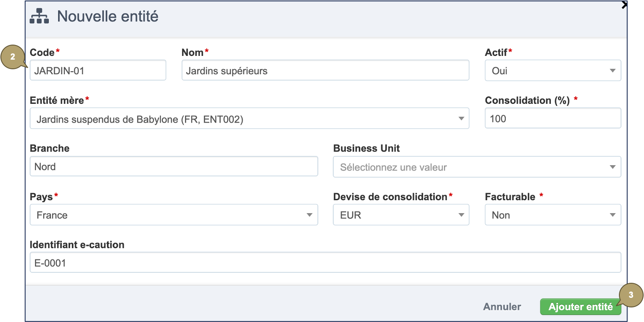Focus the Branche field with Nord
644x322 pixels.
coord(174,167)
